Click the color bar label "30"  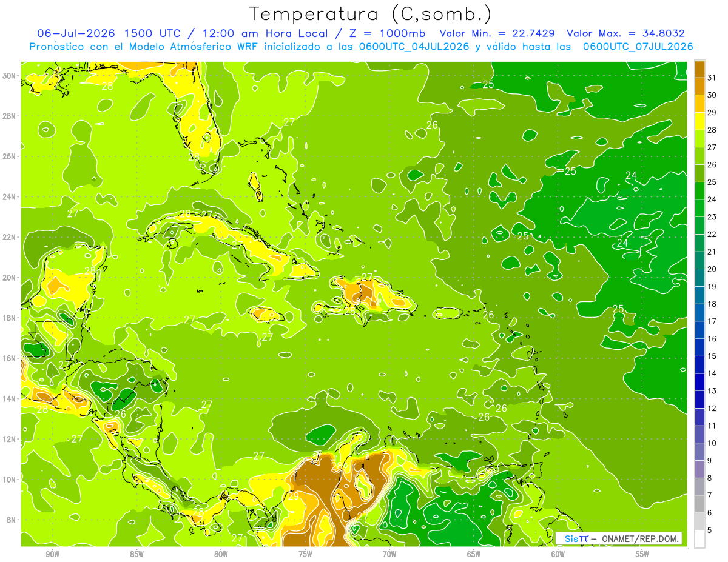(x=712, y=95)
